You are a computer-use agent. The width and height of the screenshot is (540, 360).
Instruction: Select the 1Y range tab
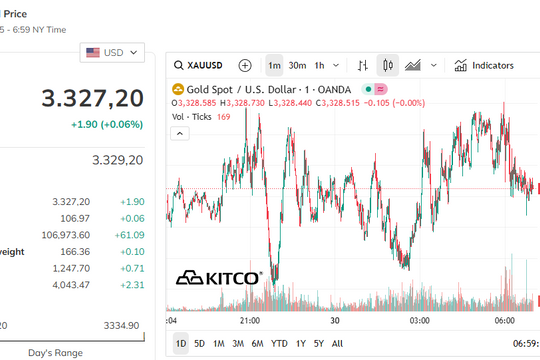click(x=301, y=343)
